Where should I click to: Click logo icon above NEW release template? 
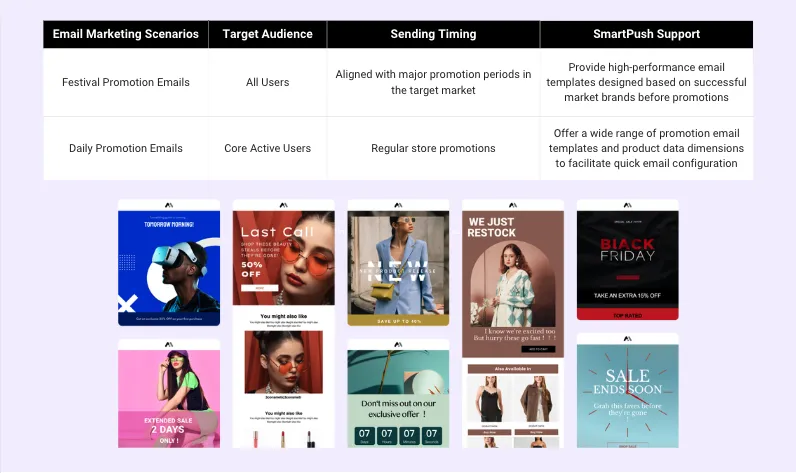click(399, 205)
